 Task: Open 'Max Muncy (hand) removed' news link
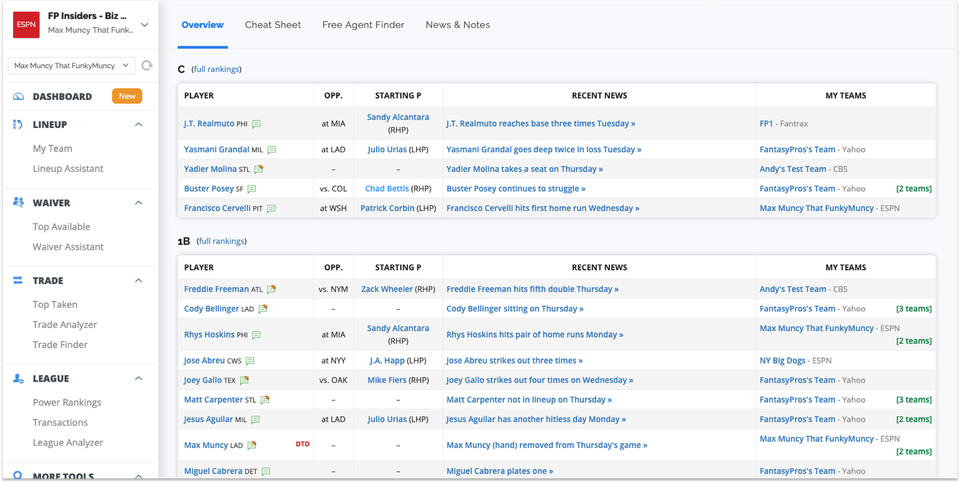(x=547, y=445)
